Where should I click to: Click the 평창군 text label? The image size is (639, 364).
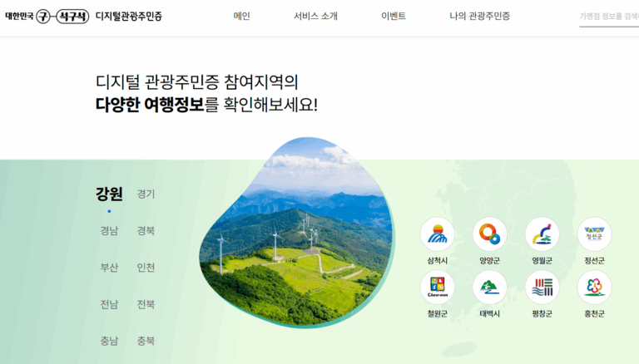(542, 314)
